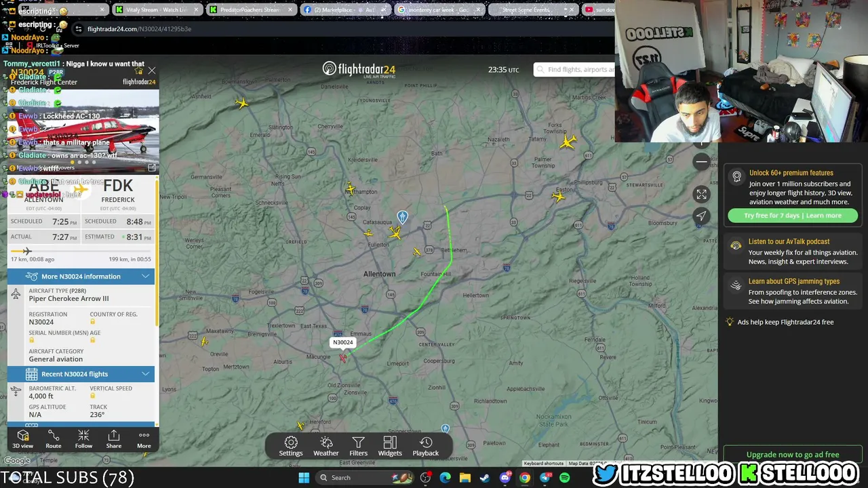Switch to Facebook Marketplace tab
This screenshot has height=488, width=868.
point(345,10)
